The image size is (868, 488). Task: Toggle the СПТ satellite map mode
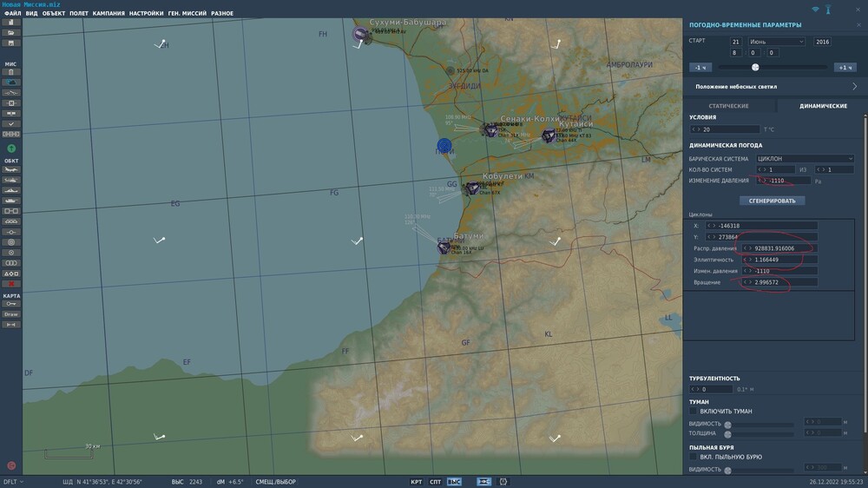(x=436, y=482)
